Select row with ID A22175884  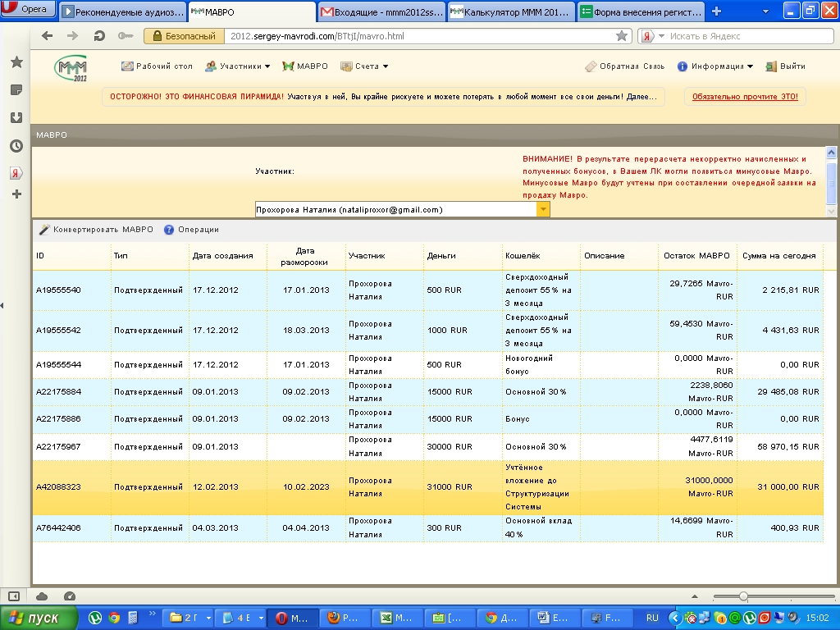click(x=427, y=391)
